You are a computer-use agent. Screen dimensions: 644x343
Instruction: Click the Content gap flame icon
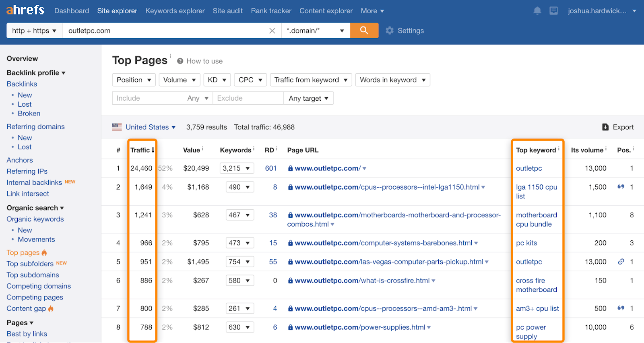click(x=51, y=309)
